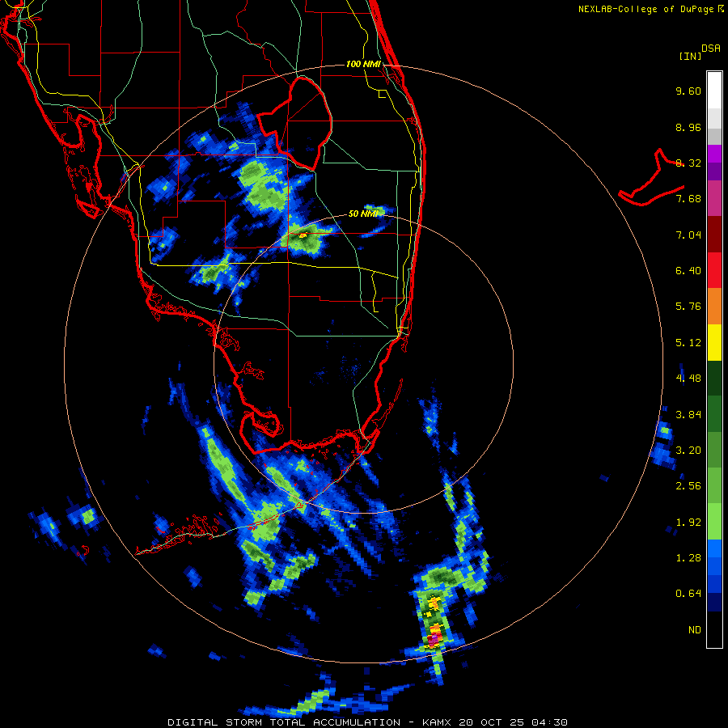Click the ND legend label
Screen dimensions: 728x728
[x=695, y=630]
